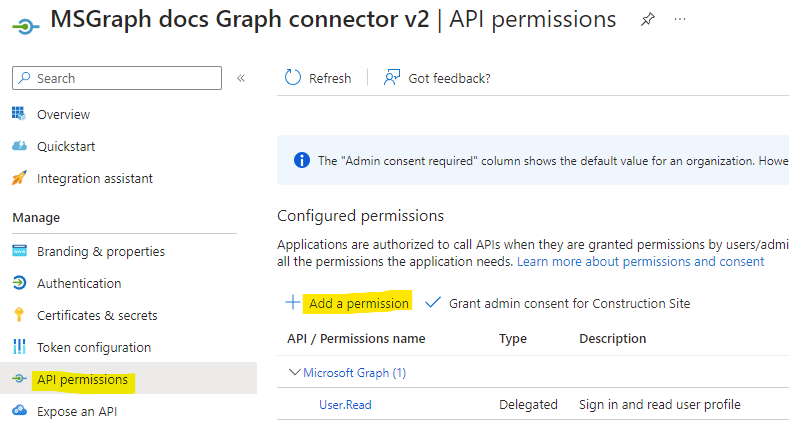The image size is (789, 427).
Task: Focus the sidebar Search field
Action: click(x=117, y=78)
